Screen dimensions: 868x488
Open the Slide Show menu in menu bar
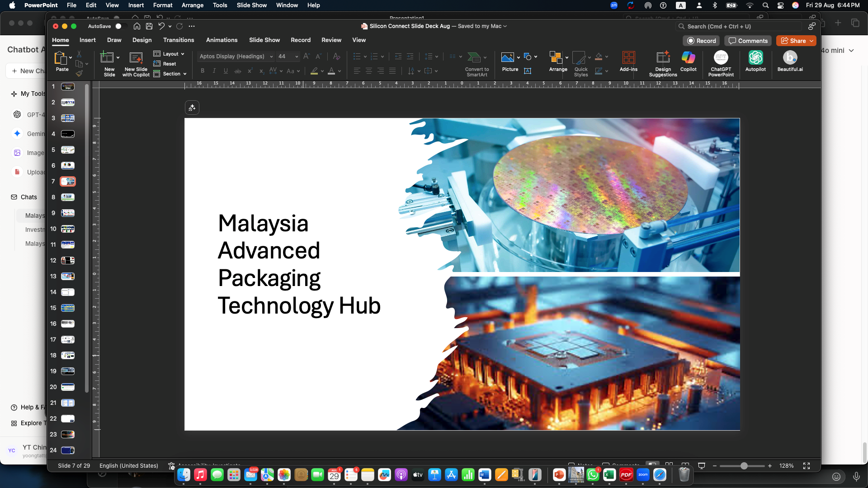point(251,5)
